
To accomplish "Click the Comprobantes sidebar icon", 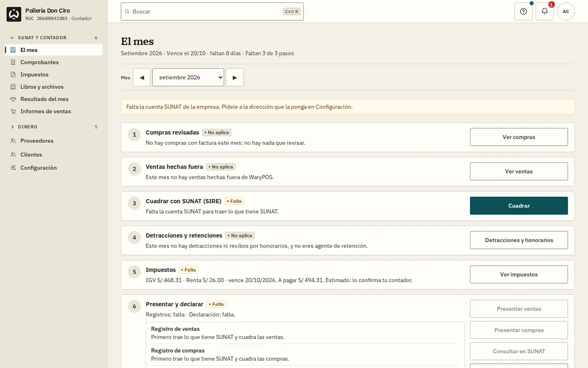I will 13,62.
